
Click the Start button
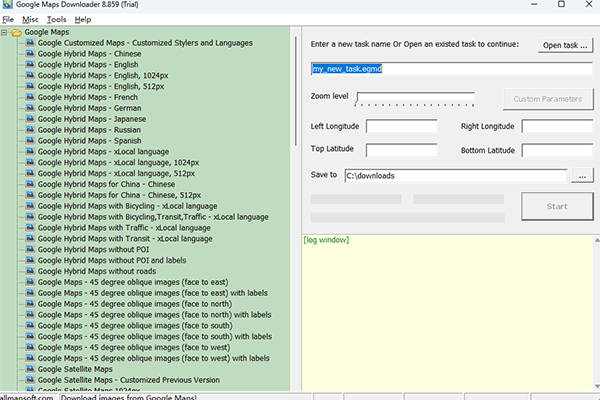coord(557,206)
